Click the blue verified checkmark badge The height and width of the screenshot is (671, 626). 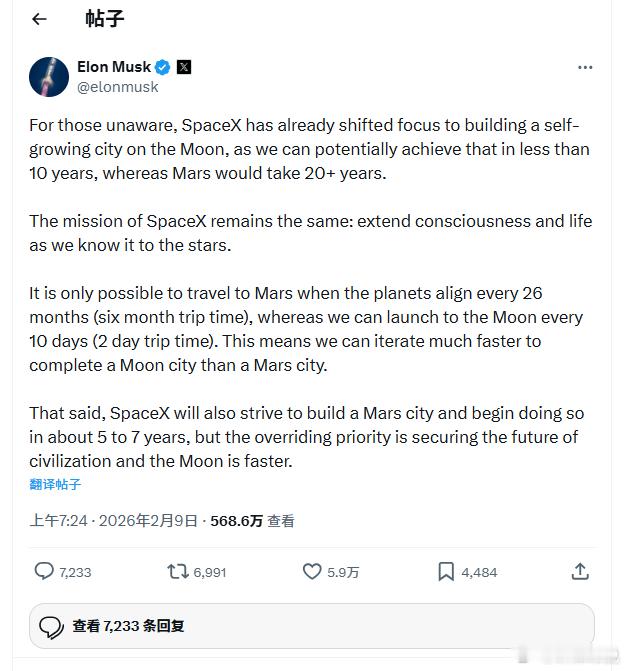[162, 67]
